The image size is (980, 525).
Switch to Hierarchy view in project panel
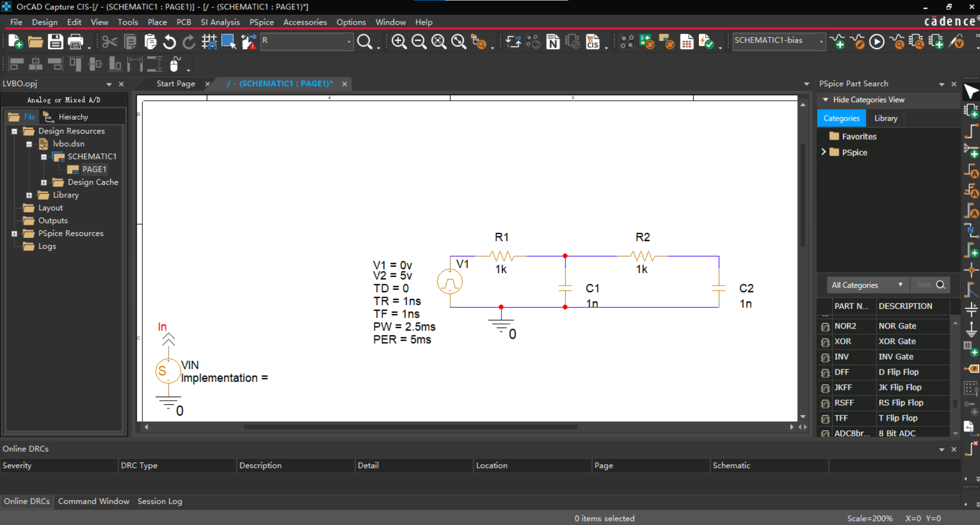(66, 117)
